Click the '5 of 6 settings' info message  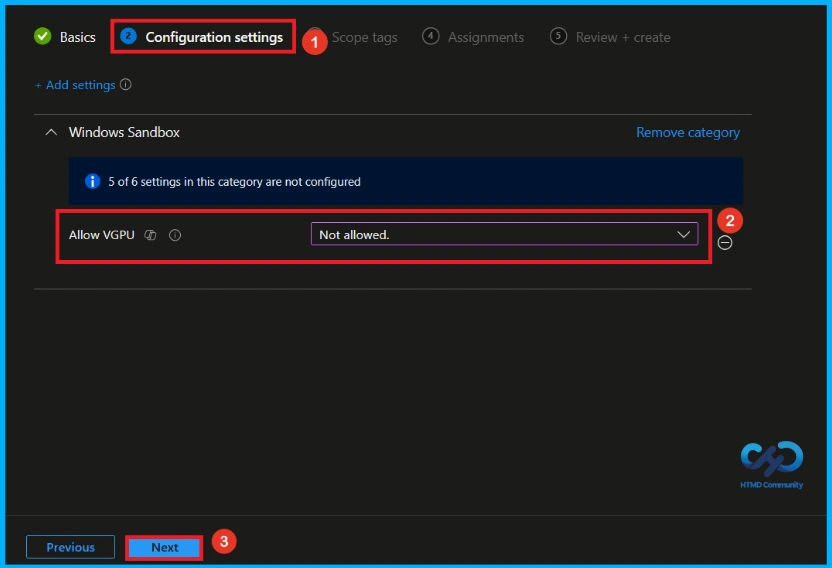[x=235, y=182]
